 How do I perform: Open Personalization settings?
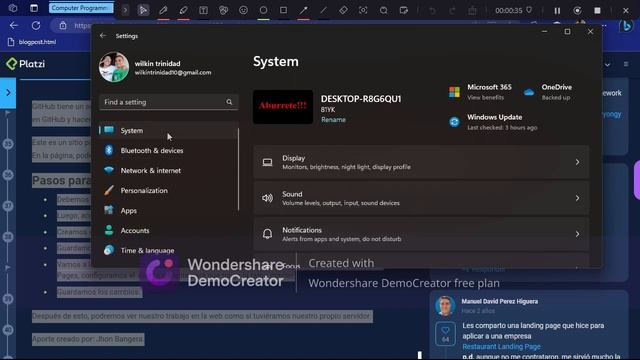click(168, 191)
